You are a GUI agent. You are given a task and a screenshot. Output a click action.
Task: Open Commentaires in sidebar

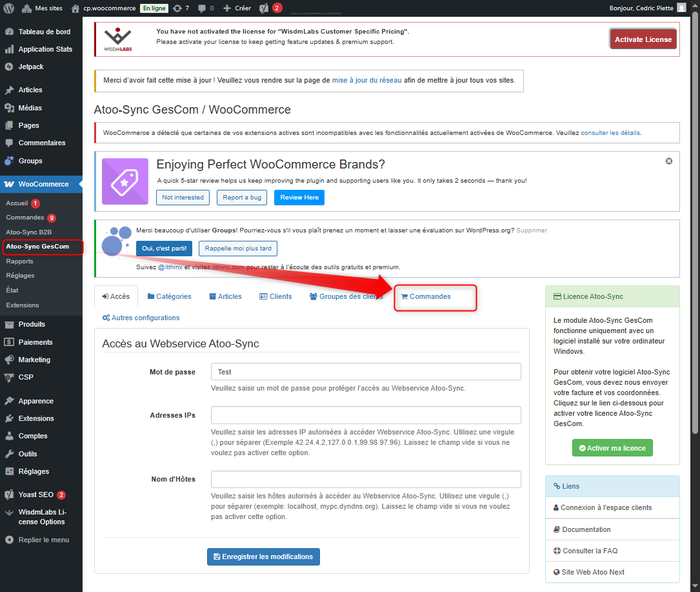[x=41, y=143]
